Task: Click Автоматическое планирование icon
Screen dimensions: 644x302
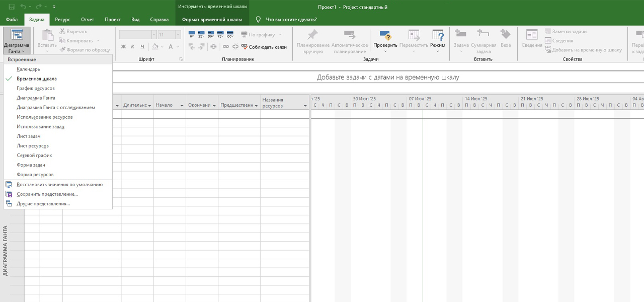Action: tap(349, 35)
